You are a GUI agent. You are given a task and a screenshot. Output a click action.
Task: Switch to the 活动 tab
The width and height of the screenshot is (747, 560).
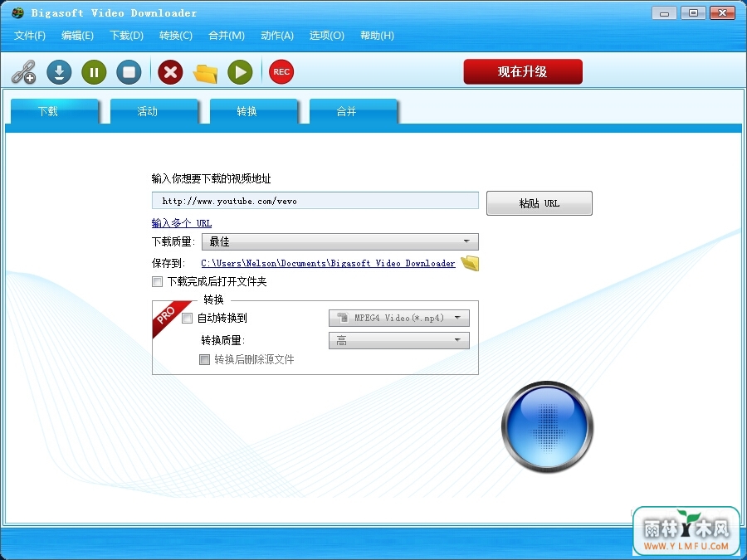click(x=154, y=111)
